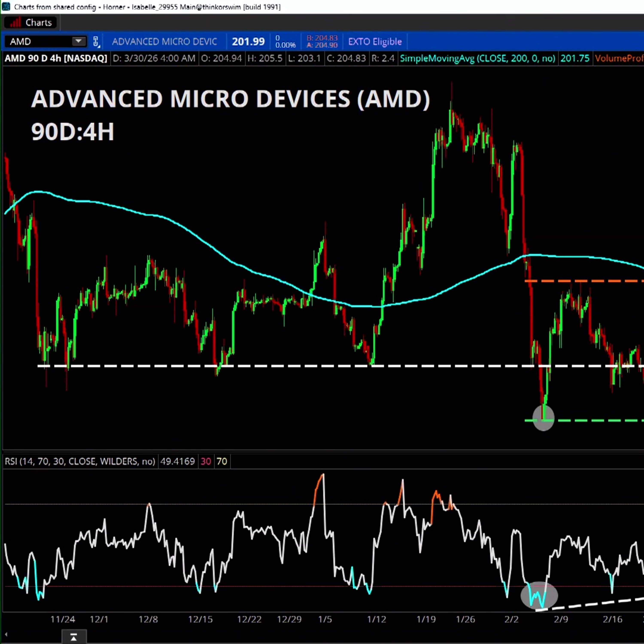Screen dimensions: 644x644
Task: Click the 12/29 date on time axis
Action: click(289, 619)
